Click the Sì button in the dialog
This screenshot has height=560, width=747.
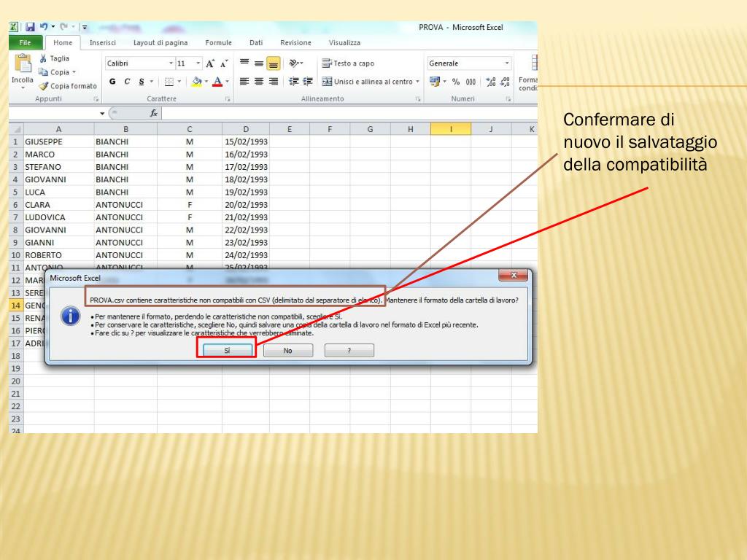228,351
